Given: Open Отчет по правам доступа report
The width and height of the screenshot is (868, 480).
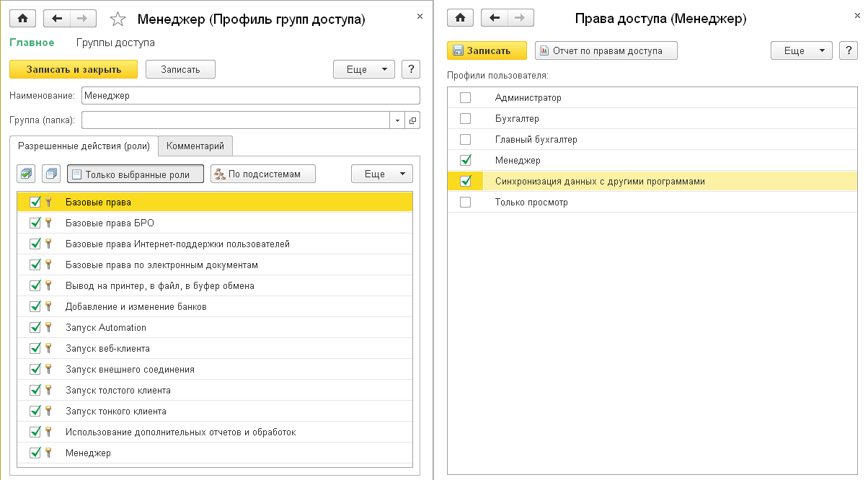Looking at the screenshot, I should click(606, 50).
